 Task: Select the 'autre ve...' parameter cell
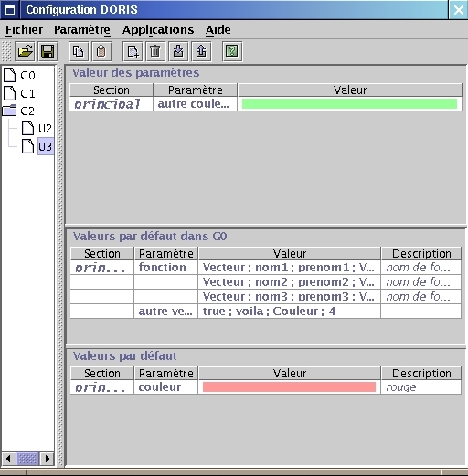(x=166, y=312)
